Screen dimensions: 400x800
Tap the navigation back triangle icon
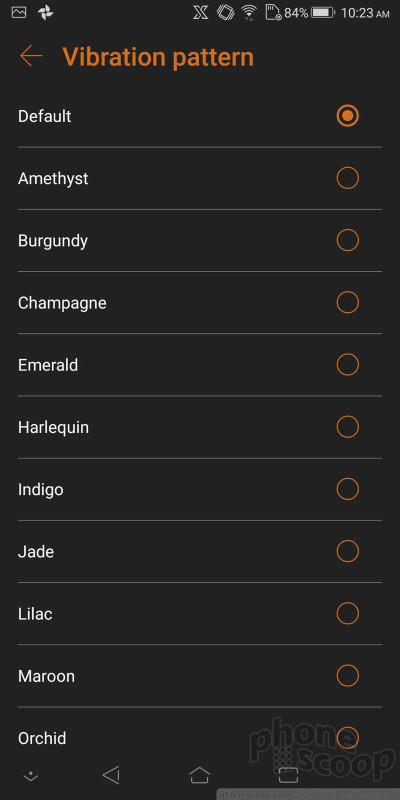tap(111, 775)
